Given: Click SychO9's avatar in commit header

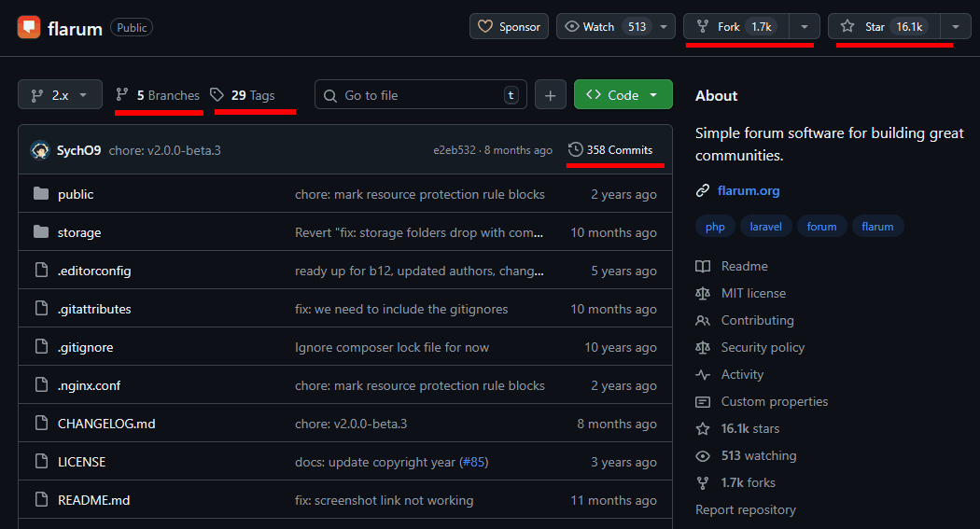Looking at the screenshot, I should 40,150.
